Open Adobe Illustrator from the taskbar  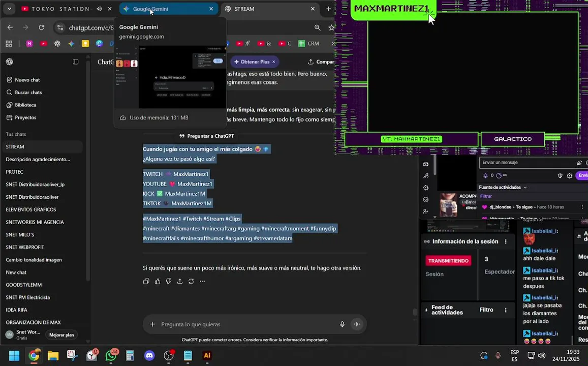tap(207, 355)
